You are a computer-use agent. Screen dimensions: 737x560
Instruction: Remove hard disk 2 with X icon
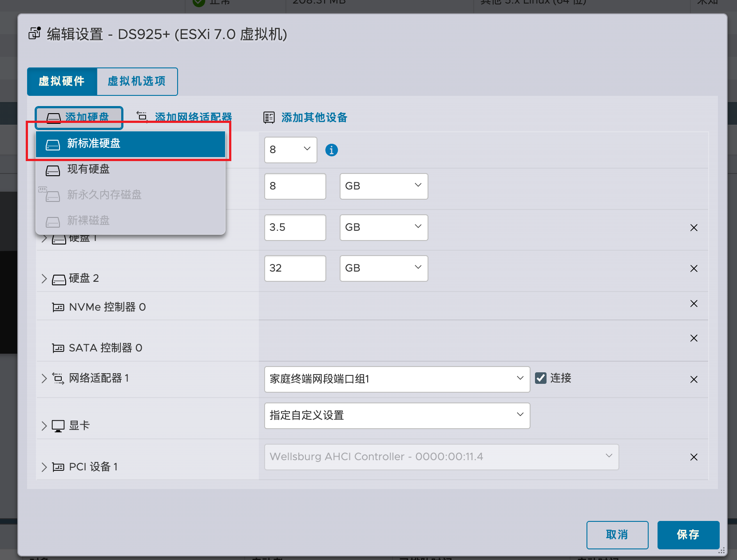click(693, 268)
